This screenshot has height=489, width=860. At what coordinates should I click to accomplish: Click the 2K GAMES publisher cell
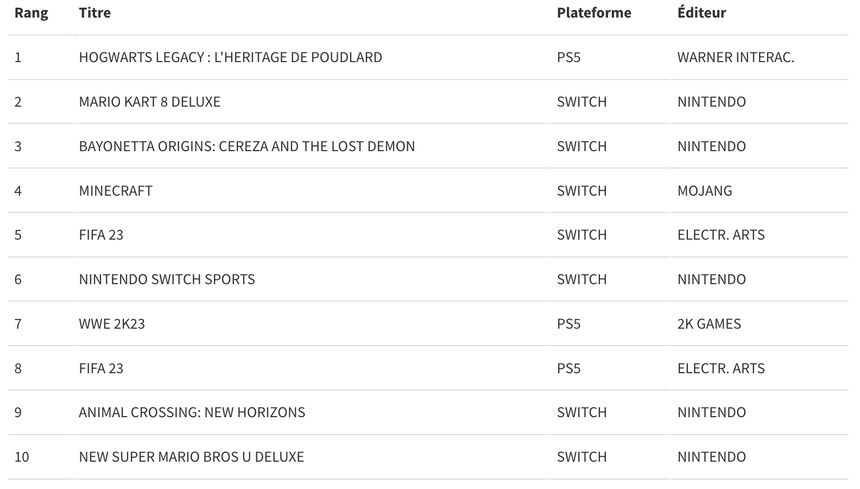[709, 324]
